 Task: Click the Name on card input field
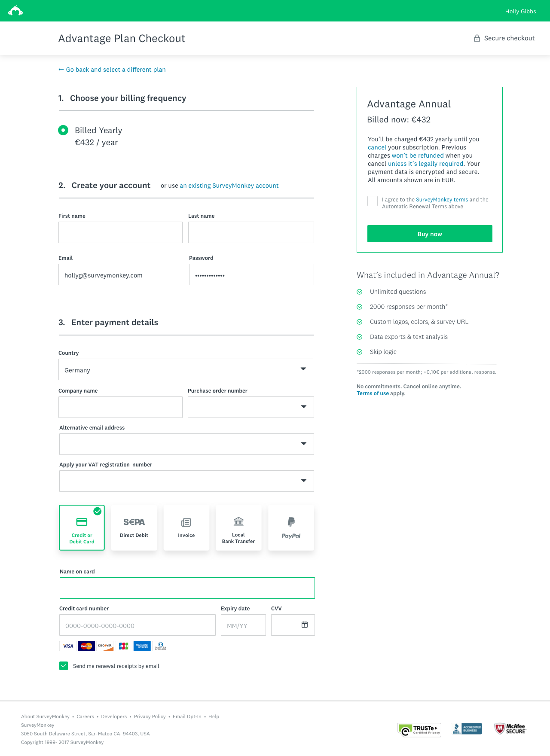point(187,588)
